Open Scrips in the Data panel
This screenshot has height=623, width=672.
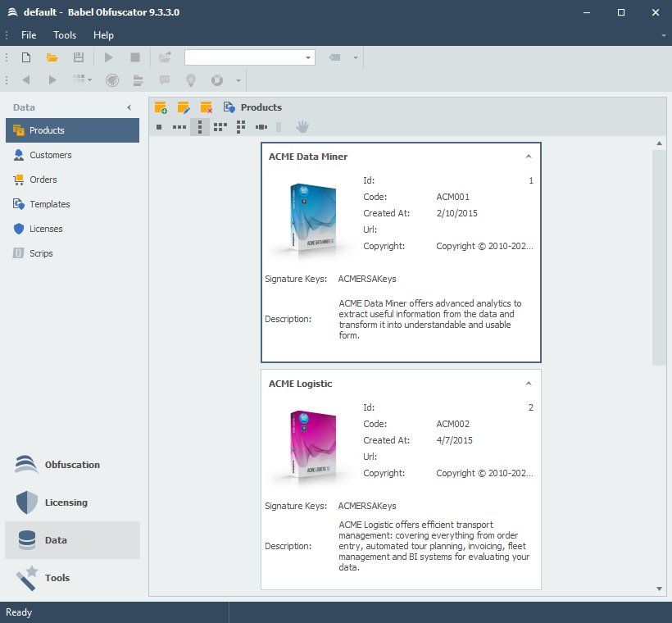click(x=72, y=253)
